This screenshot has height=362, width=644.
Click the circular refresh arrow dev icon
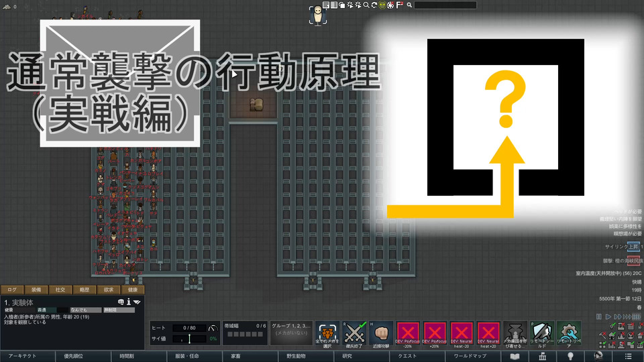click(x=374, y=5)
